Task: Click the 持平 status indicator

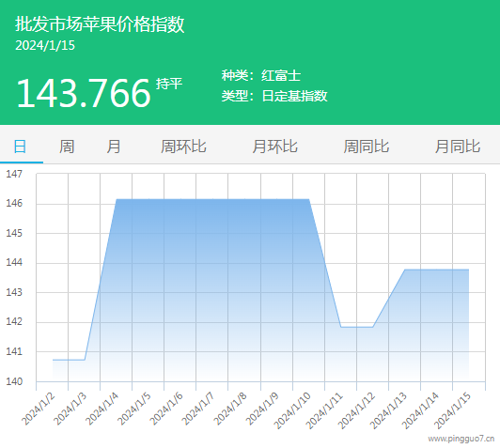Action: (169, 84)
